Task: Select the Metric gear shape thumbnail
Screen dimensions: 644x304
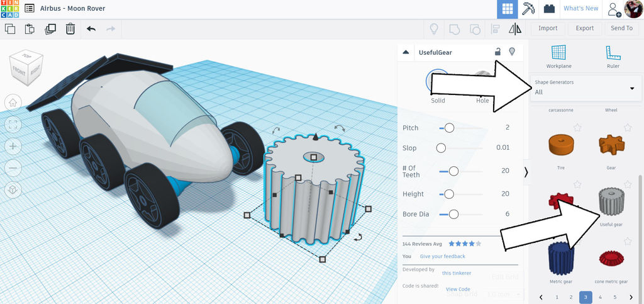Action: [560, 260]
